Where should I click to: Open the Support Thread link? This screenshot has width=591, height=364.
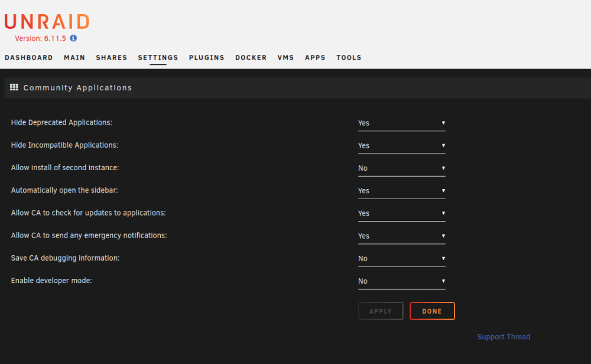click(x=504, y=336)
